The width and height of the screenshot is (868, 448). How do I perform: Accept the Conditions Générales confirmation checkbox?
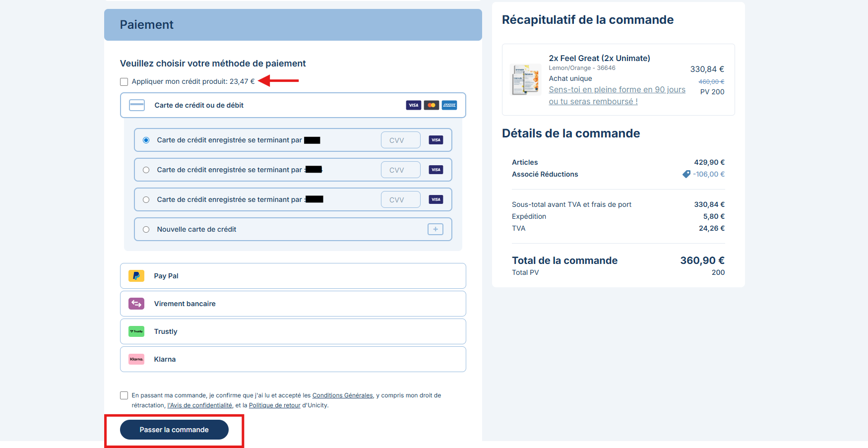coord(124,395)
